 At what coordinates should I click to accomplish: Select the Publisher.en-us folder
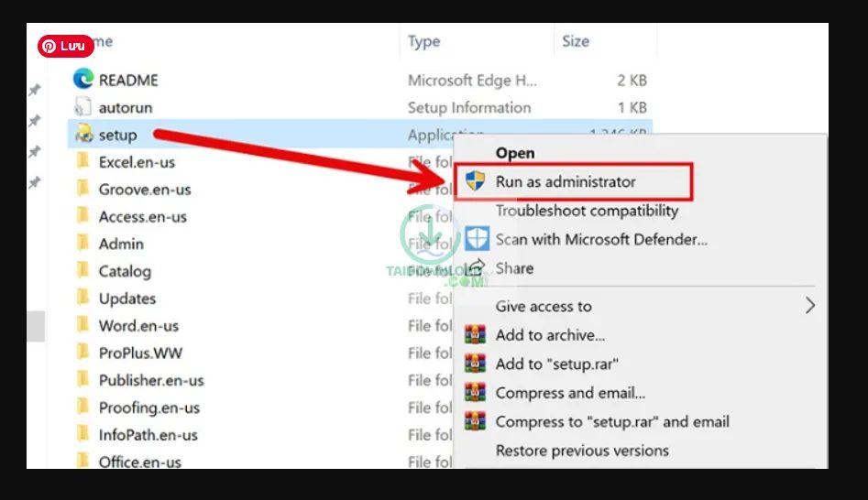coord(151,380)
